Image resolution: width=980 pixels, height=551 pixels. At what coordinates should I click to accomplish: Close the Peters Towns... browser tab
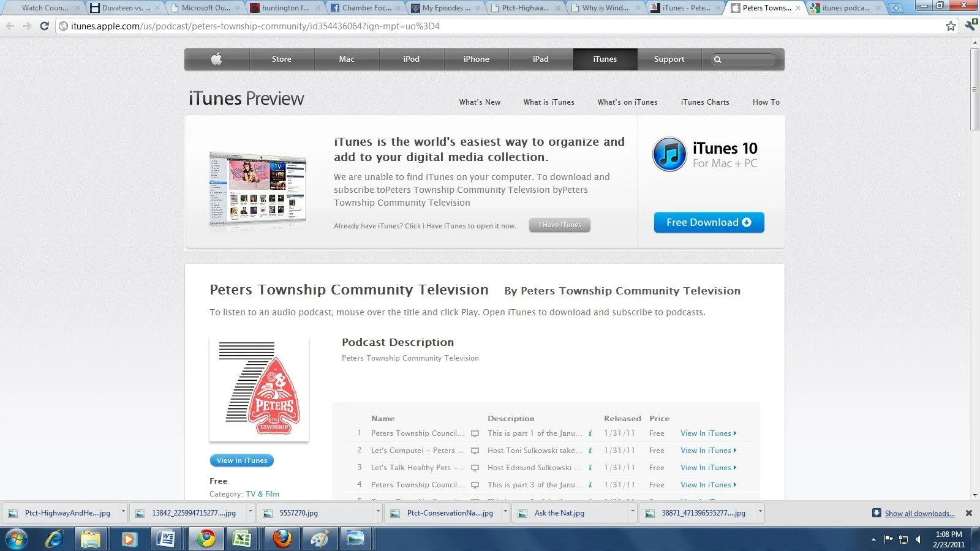click(x=798, y=8)
